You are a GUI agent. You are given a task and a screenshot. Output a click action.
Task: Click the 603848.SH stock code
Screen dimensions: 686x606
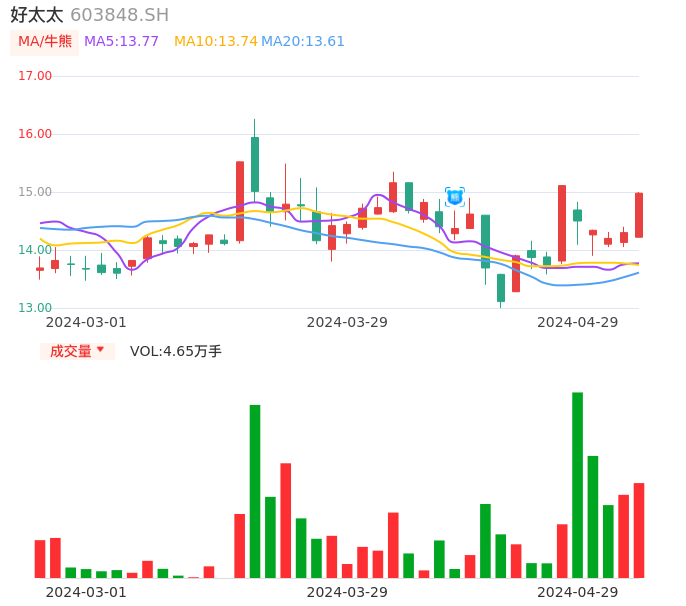click(x=119, y=15)
